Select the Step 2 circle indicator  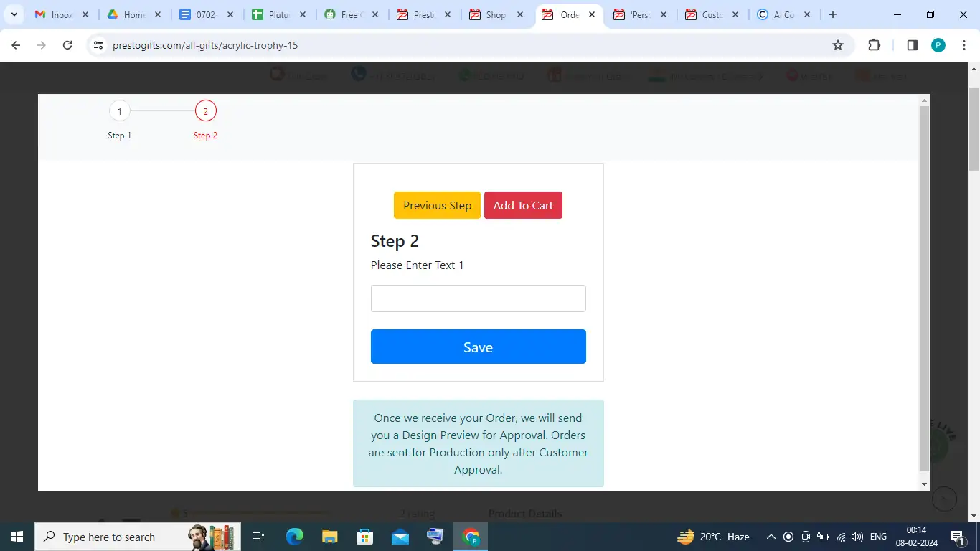[x=205, y=111]
